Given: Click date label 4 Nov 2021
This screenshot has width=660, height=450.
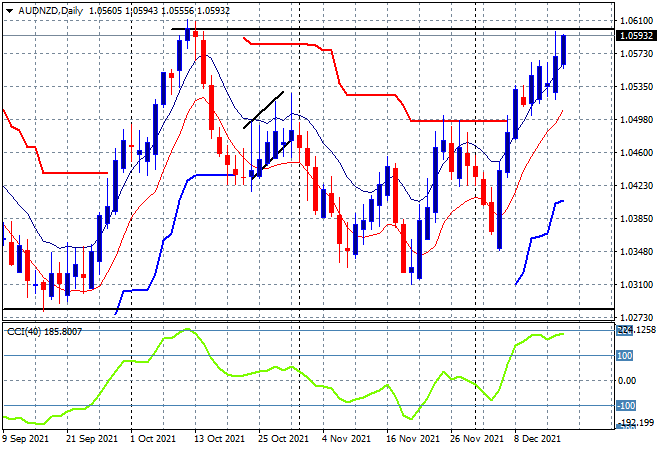Looking at the screenshot, I should (347, 439).
